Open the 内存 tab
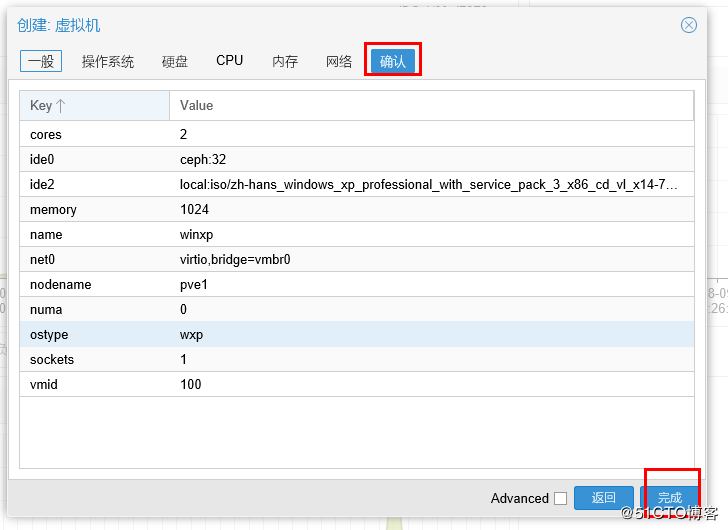Image resolution: width=728 pixels, height=530 pixels. pos(285,61)
